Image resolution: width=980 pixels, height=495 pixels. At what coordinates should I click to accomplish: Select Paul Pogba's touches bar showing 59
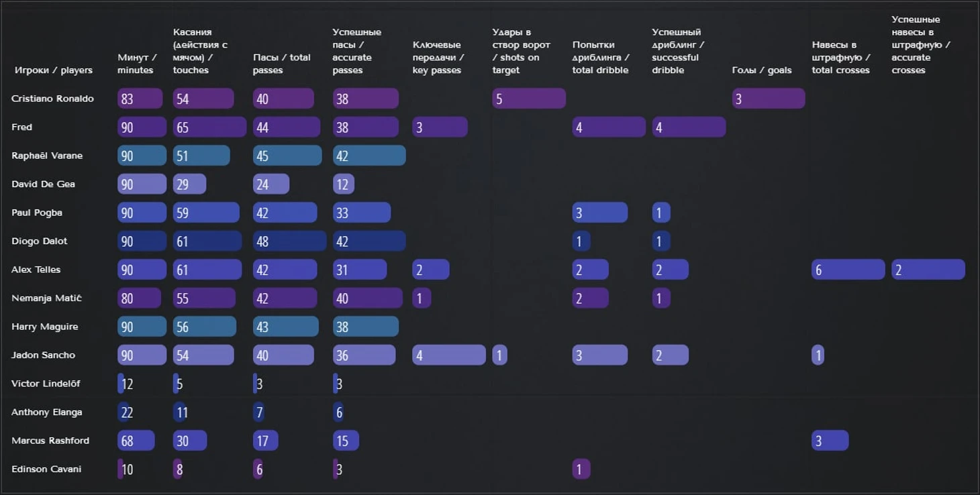[x=206, y=213]
